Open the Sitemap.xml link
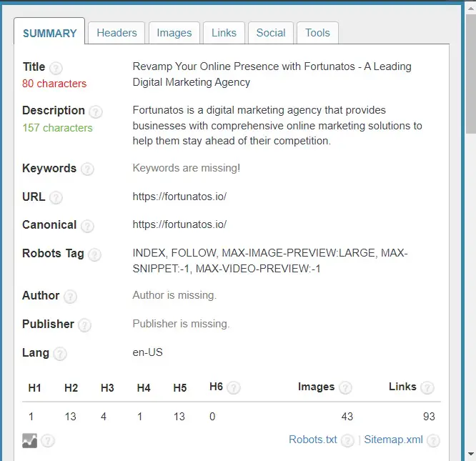 (393, 440)
